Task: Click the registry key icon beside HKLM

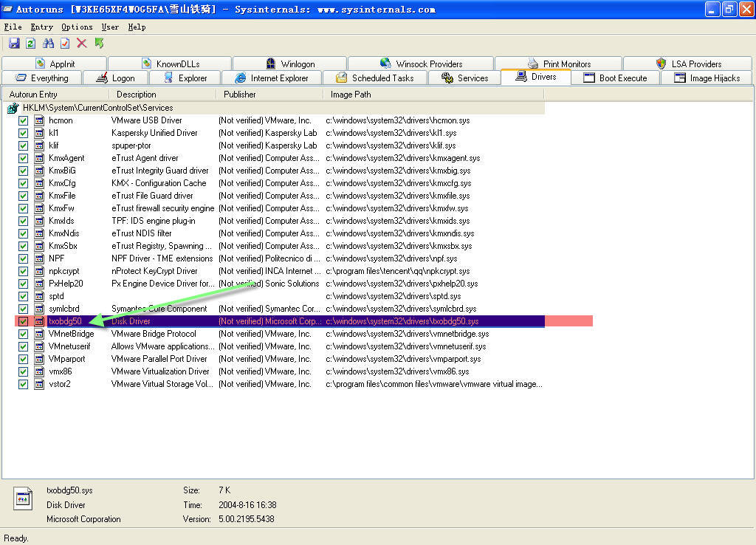Action: (x=13, y=108)
